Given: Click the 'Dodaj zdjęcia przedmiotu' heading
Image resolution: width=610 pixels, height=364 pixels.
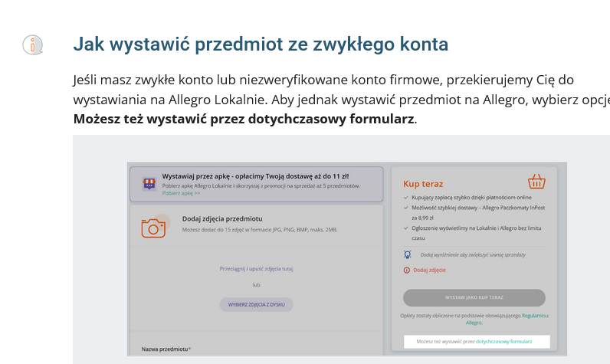Looking at the screenshot, I should [222, 218].
